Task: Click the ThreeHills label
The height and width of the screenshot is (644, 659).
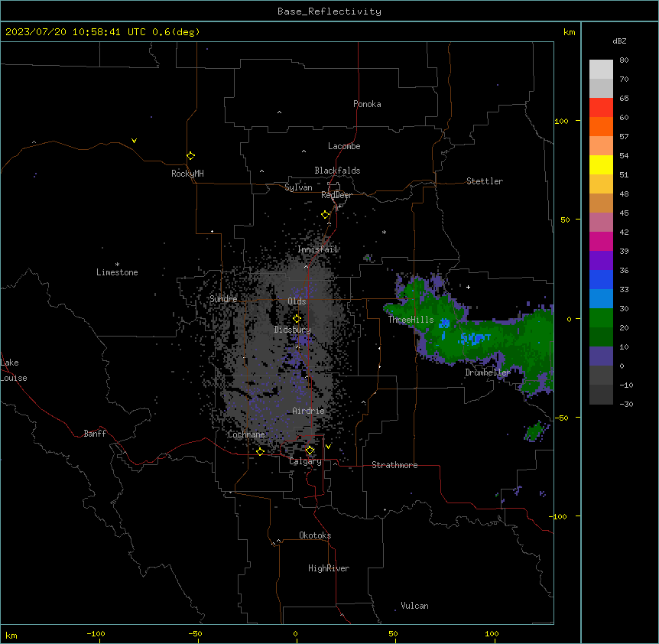Action: point(411,320)
